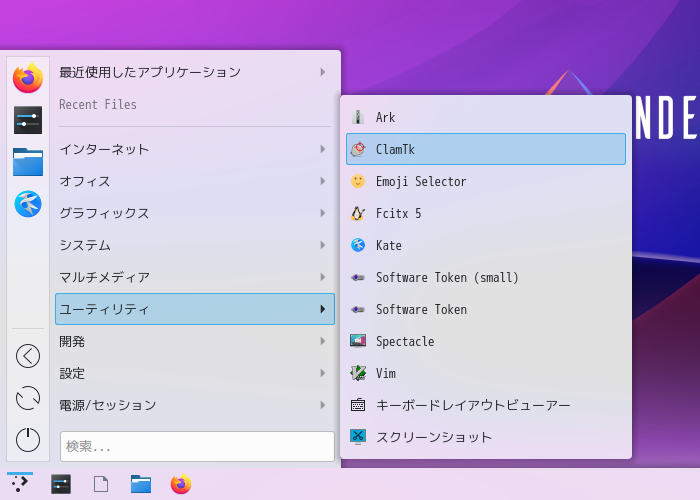Launch Ark from the utilities list
Screen dimensions: 700x500
(486, 117)
